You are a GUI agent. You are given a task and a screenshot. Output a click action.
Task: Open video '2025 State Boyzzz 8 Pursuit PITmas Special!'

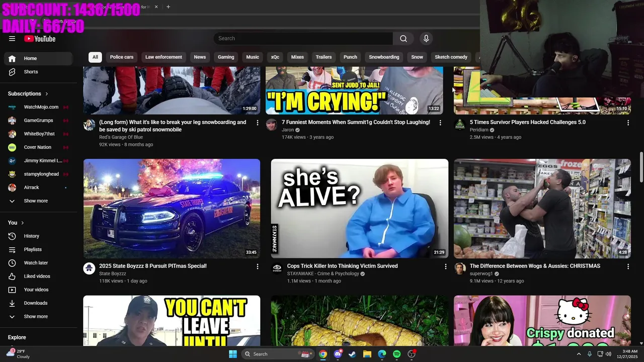pyautogui.click(x=153, y=266)
